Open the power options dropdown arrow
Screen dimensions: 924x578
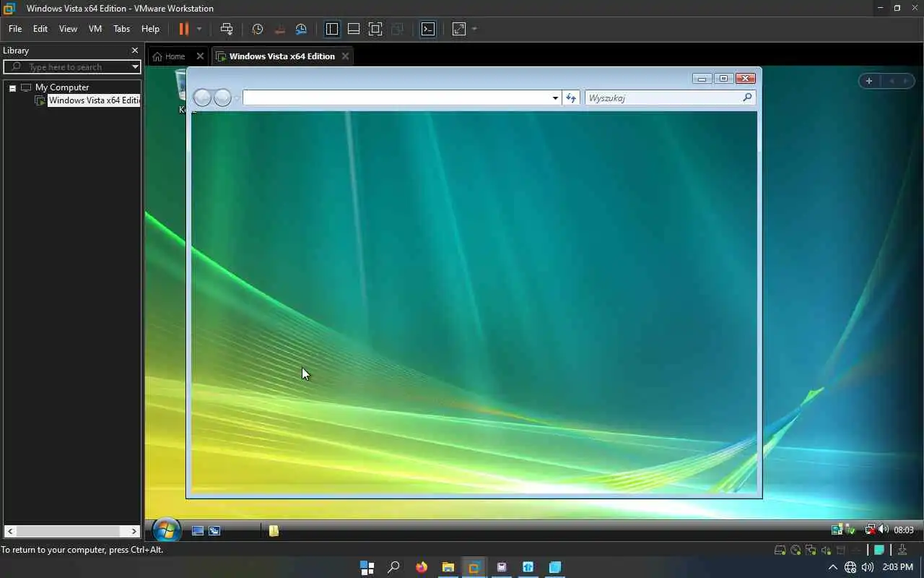tap(199, 29)
